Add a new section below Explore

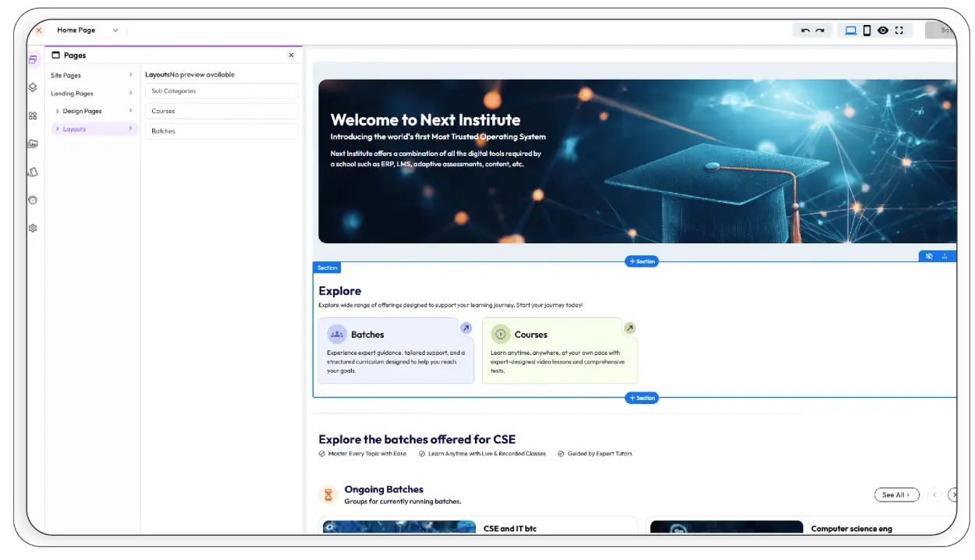coord(641,398)
